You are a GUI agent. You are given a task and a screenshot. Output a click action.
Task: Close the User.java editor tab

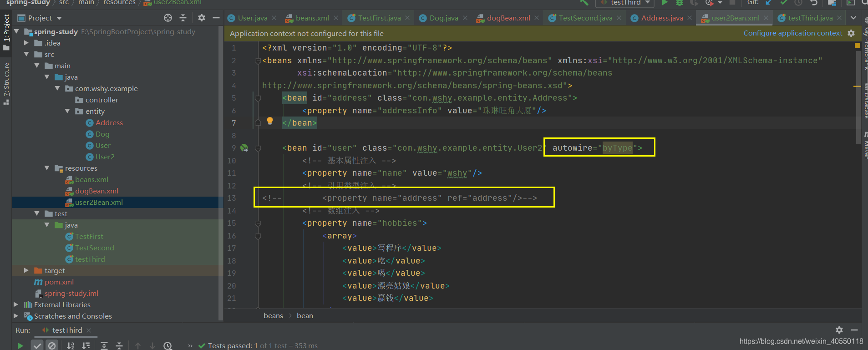[274, 18]
